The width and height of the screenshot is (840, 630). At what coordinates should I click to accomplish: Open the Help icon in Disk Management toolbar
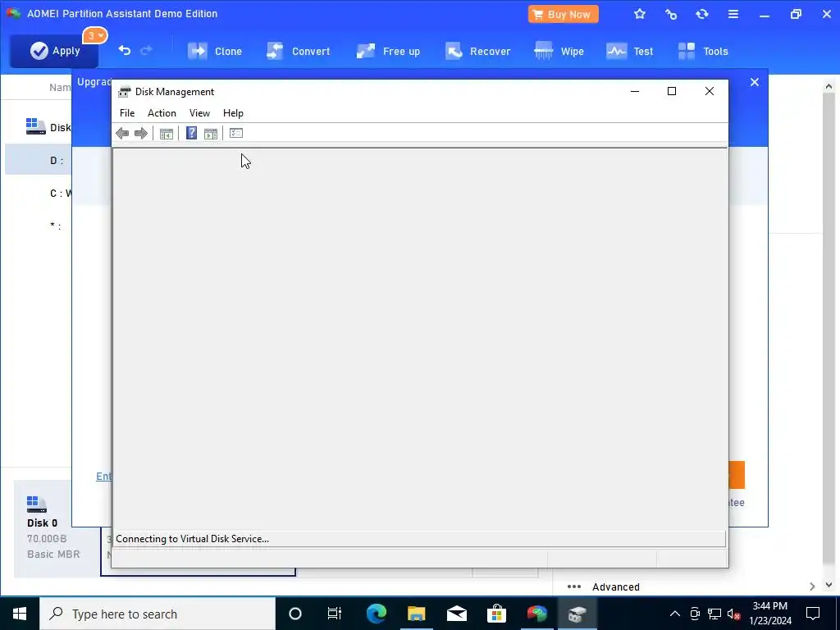click(x=191, y=134)
